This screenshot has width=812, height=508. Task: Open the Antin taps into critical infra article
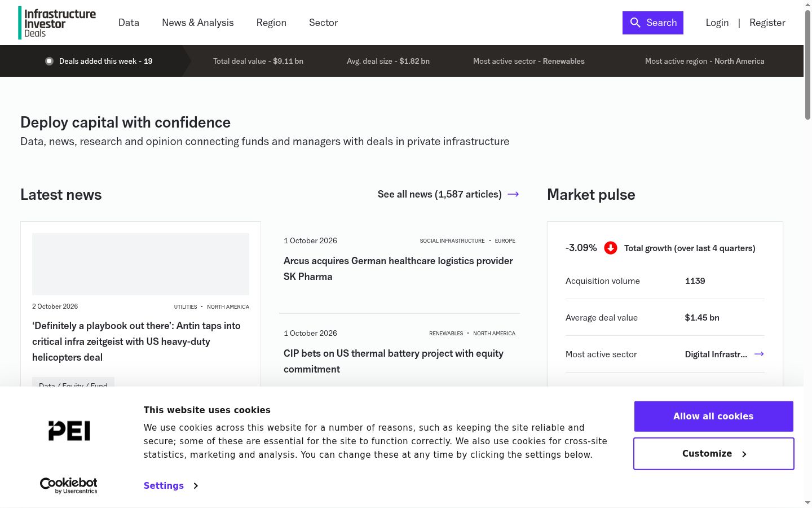(x=136, y=341)
